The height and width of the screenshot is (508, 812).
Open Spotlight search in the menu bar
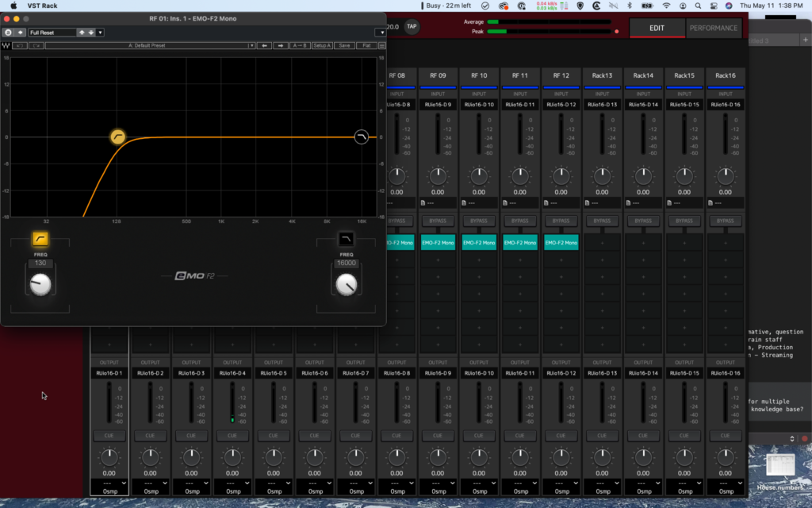(698, 6)
